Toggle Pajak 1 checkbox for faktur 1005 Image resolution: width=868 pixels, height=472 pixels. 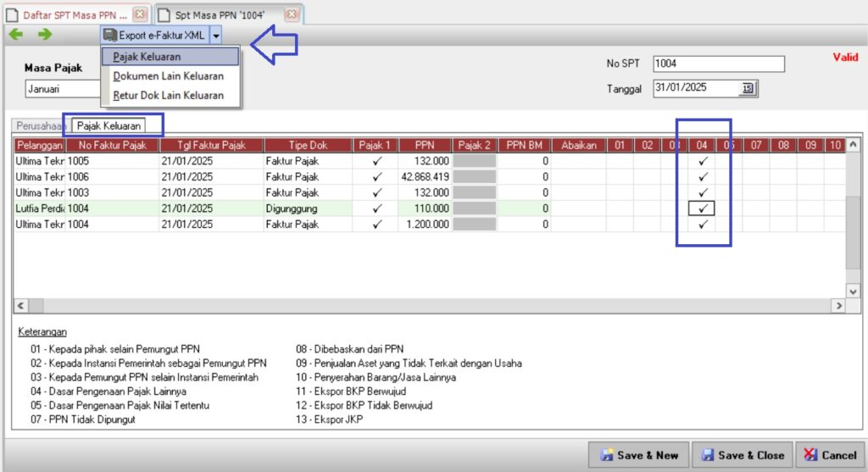[x=377, y=160]
